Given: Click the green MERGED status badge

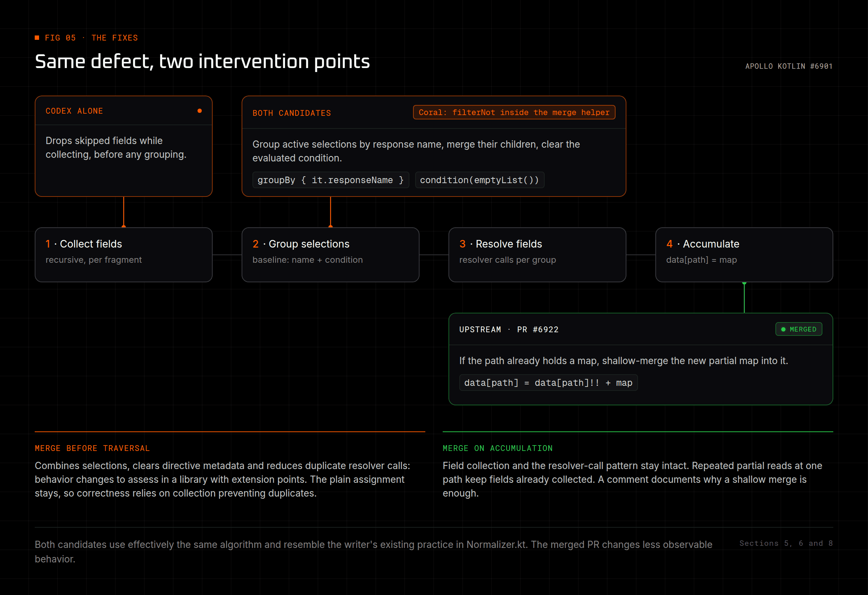Looking at the screenshot, I should click(x=799, y=329).
